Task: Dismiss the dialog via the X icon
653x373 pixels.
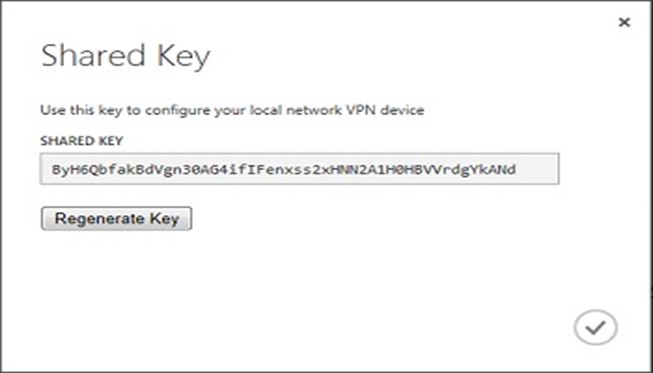Action: click(624, 22)
